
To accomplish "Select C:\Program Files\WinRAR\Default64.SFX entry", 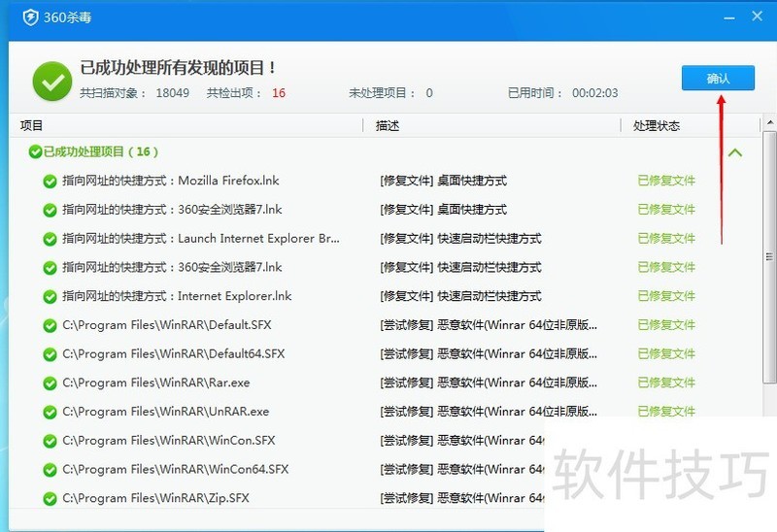I will [174, 353].
